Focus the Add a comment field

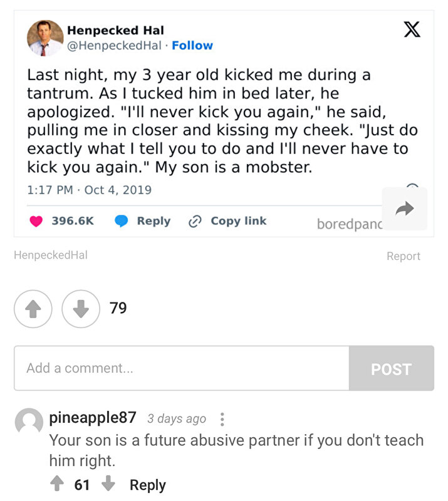point(181,368)
